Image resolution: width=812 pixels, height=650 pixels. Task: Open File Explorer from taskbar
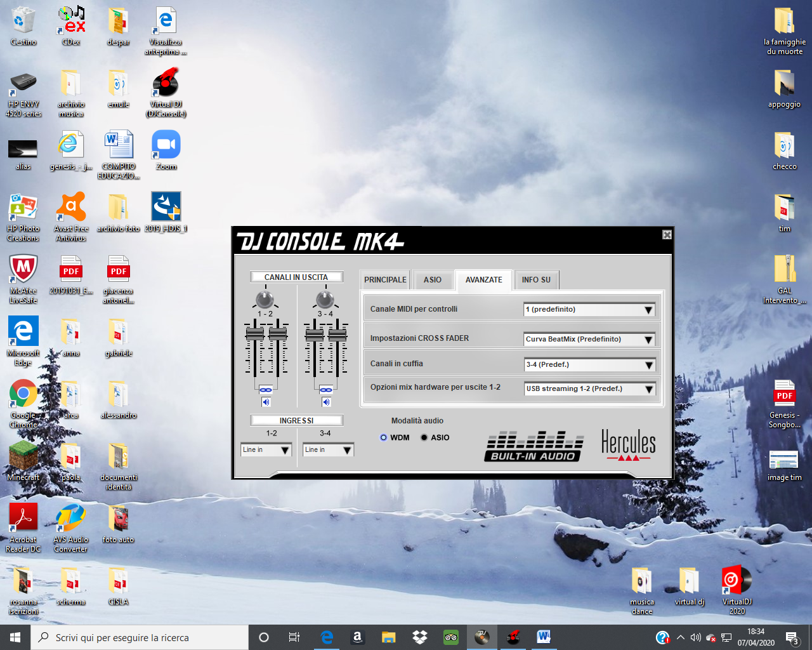pyautogui.click(x=388, y=637)
